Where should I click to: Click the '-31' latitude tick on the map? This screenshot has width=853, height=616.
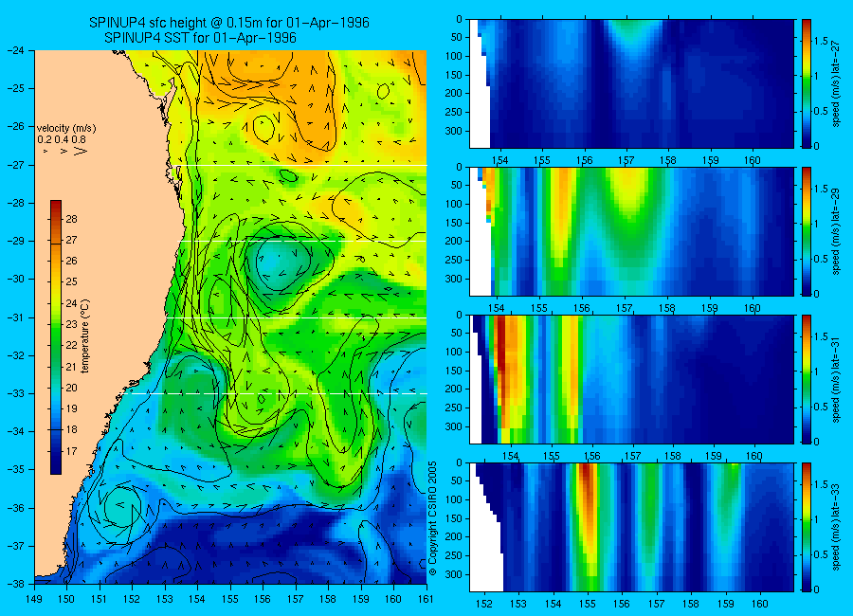(14, 317)
